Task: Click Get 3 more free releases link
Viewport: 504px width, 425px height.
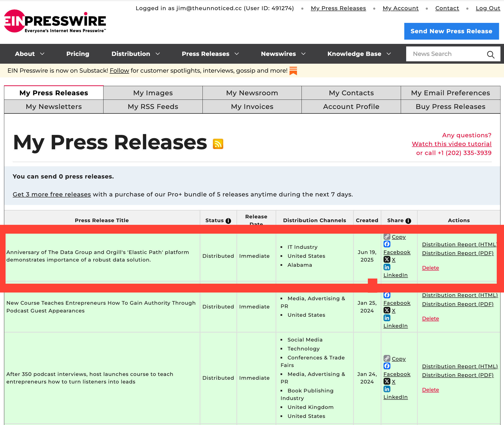Action: pos(52,194)
